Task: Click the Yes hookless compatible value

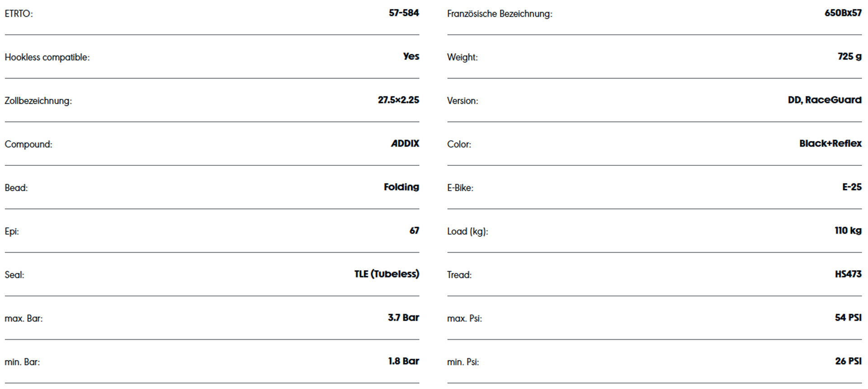Action: click(x=411, y=56)
